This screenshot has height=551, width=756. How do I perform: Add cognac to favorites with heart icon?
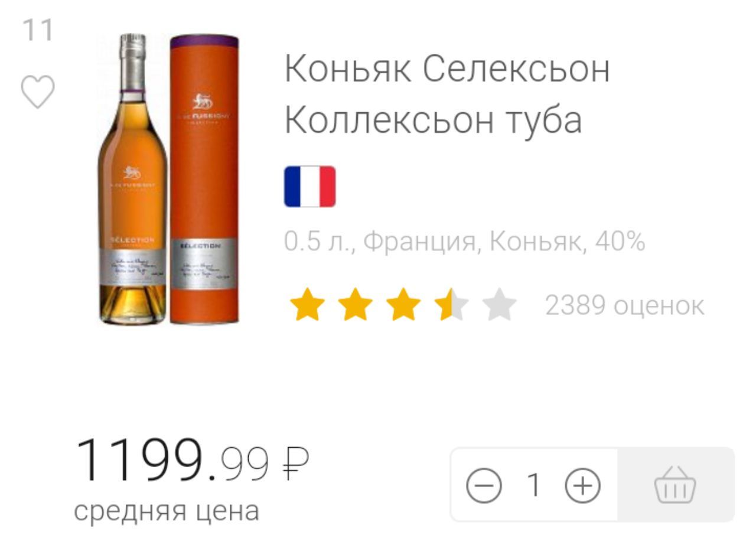tap(38, 92)
